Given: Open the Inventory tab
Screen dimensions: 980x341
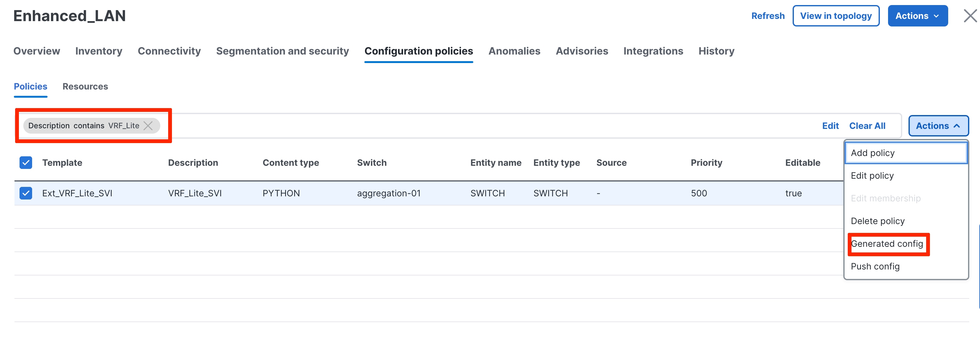Looking at the screenshot, I should pos(99,51).
